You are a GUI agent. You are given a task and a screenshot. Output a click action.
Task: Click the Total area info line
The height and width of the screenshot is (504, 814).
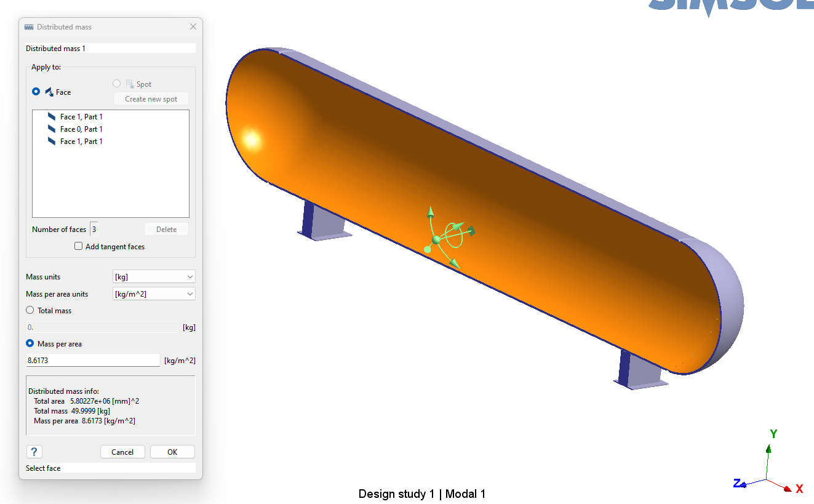click(87, 401)
